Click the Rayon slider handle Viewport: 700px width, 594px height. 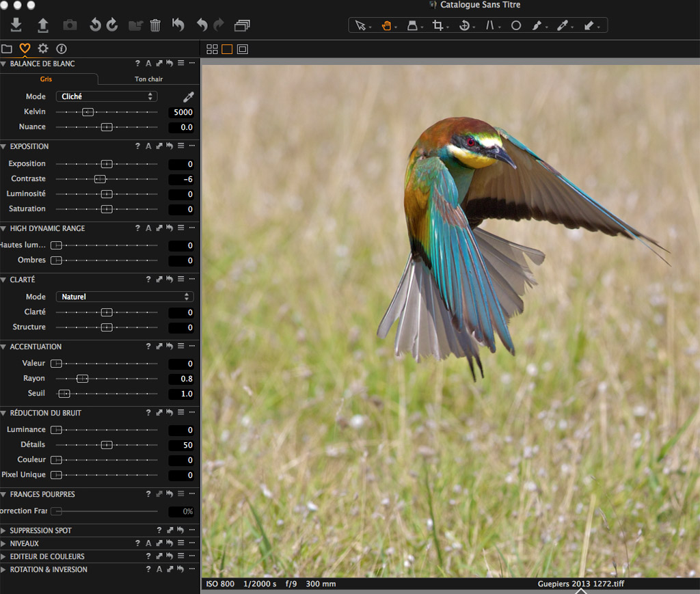tap(83, 379)
